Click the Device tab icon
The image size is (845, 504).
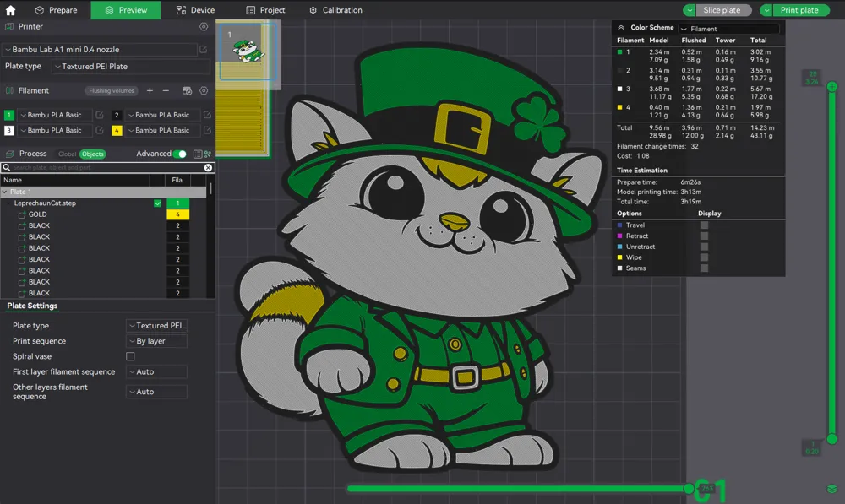181,9
